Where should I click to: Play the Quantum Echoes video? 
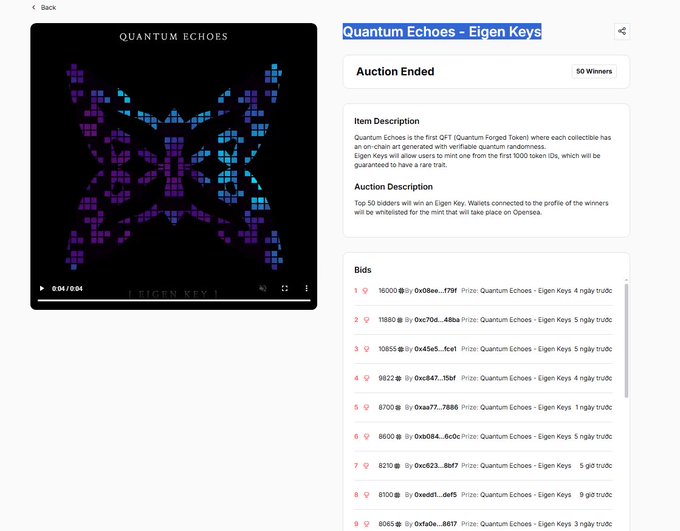pos(42,288)
